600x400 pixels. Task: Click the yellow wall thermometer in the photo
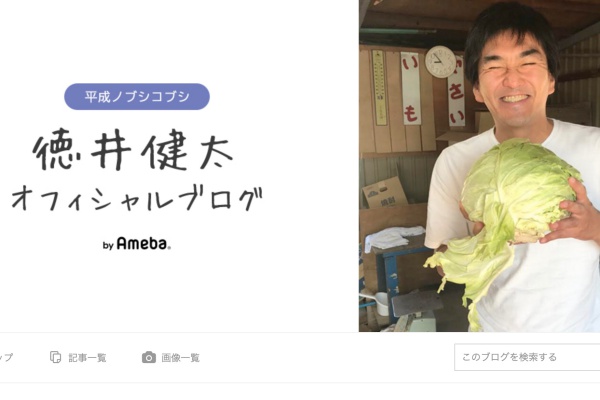379,87
